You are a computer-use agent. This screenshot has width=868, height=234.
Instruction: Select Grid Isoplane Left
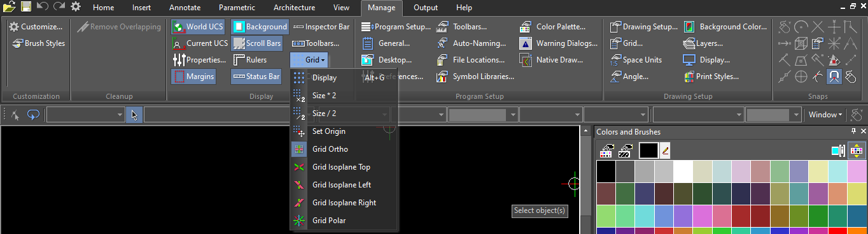click(344, 185)
